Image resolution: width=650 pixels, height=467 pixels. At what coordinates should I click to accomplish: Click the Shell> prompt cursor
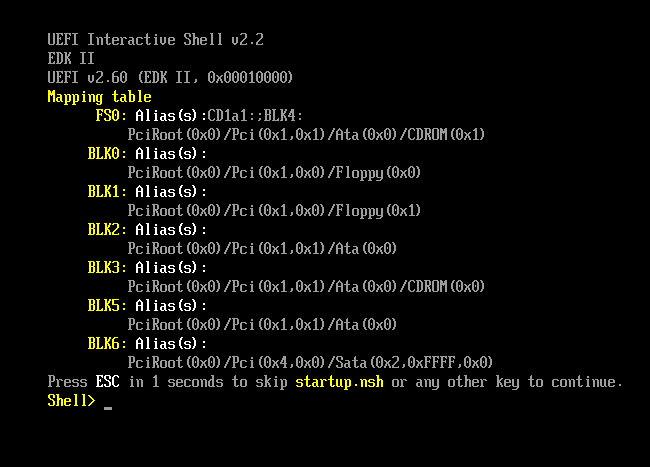tap(108, 408)
